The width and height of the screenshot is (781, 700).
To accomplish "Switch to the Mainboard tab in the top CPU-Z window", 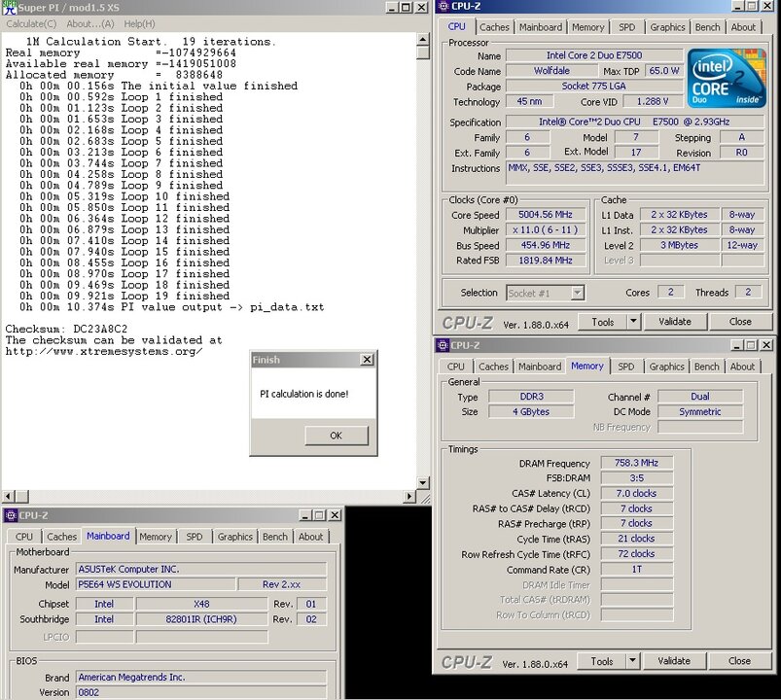I will (x=541, y=27).
